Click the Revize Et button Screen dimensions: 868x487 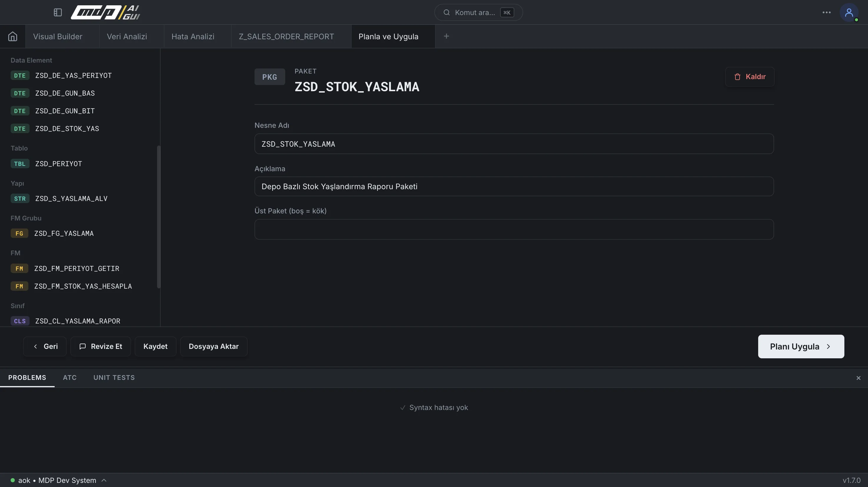[100, 346]
